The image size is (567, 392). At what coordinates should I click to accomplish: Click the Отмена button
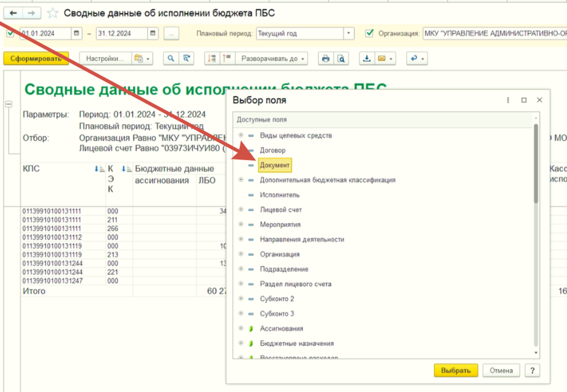coord(501,370)
